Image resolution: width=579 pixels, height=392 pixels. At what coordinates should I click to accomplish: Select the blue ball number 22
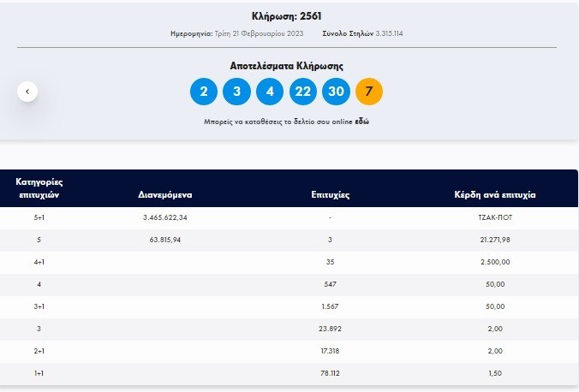(302, 92)
